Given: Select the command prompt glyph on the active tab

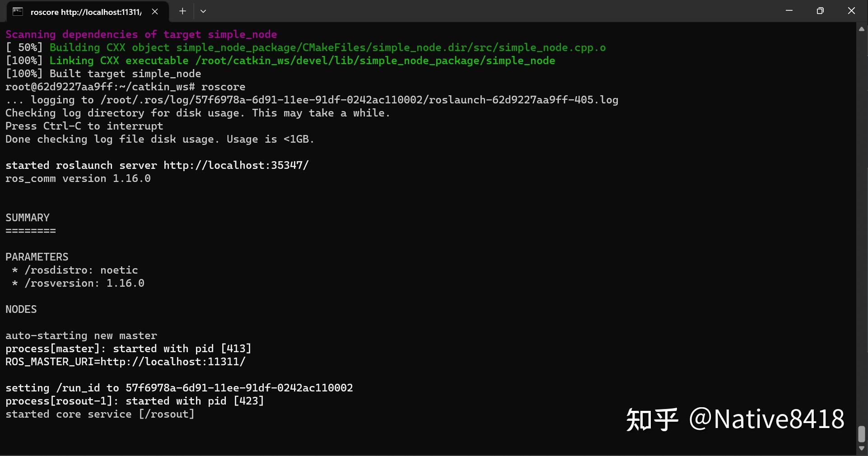Looking at the screenshot, I should (18, 12).
